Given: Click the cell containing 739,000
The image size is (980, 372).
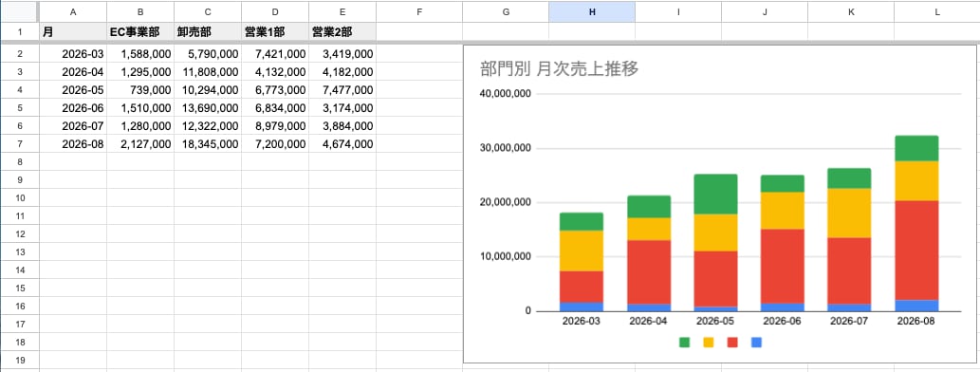Looking at the screenshot, I should pyautogui.click(x=140, y=91).
